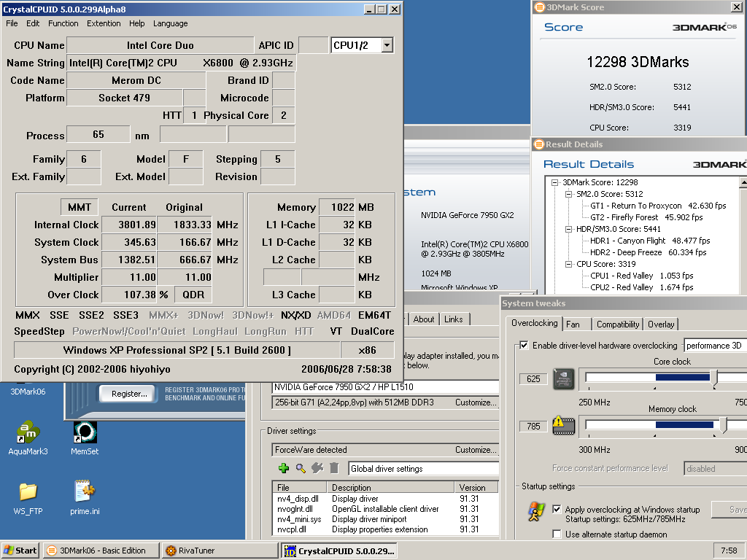The image size is (747, 560).
Task: Click the QDR button
Action: tap(193, 295)
